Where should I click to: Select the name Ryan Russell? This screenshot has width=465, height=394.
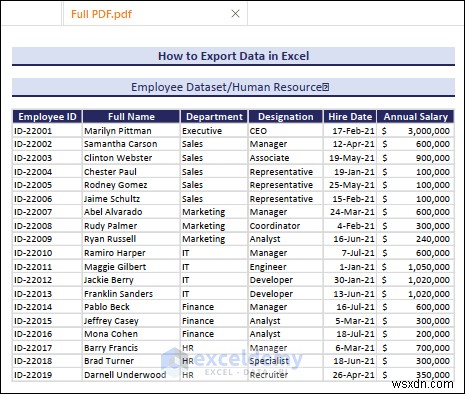tap(110, 239)
